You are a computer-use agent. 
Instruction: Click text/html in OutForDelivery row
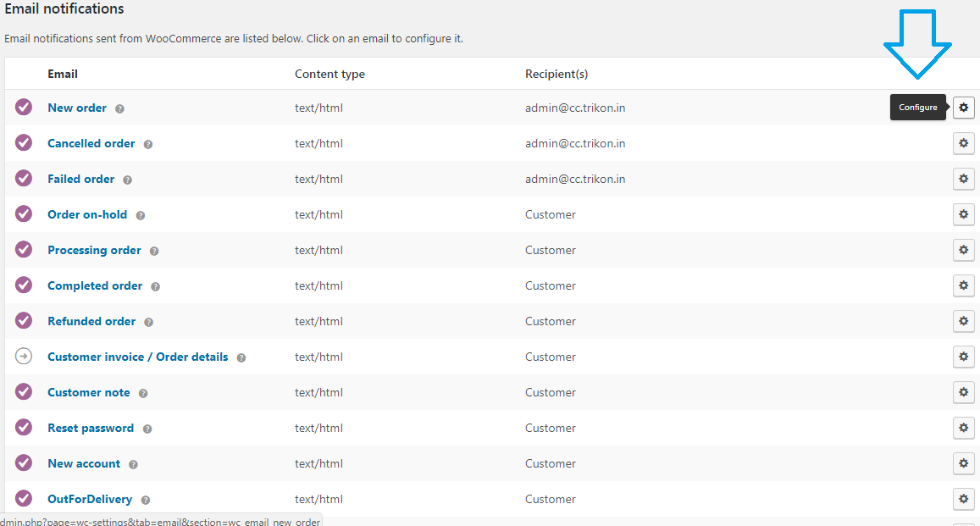318,499
